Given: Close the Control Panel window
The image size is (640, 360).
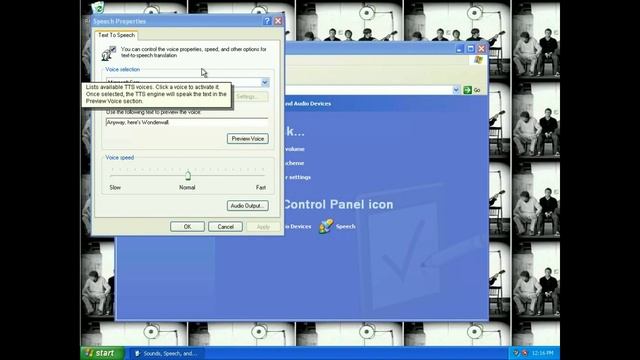Looking at the screenshot, I should [x=482, y=49].
